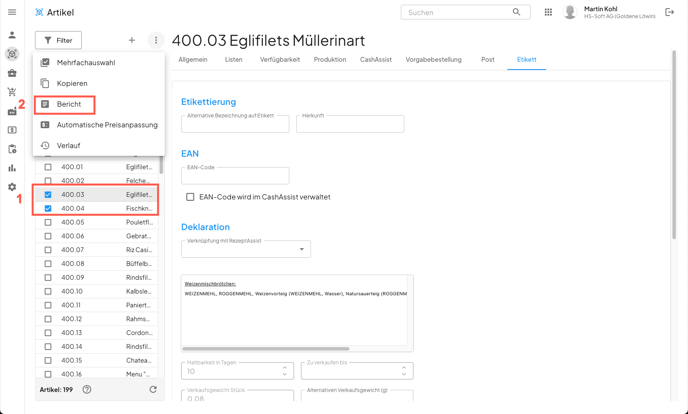The width and height of the screenshot is (688, 414).
Task: Decrease Zu verkaufen bis value
Action: (x=404, y=374)
